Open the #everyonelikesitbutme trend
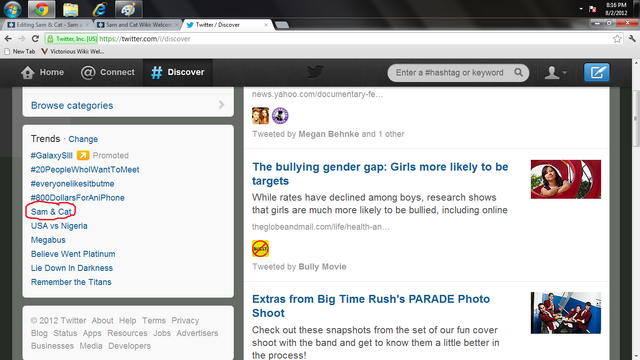This screenshot has height=360, width=640. click(72, 184)
